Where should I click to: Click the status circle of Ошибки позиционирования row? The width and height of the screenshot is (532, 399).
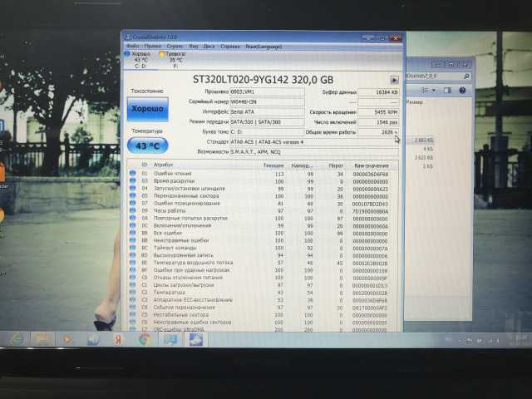(133, 203)
